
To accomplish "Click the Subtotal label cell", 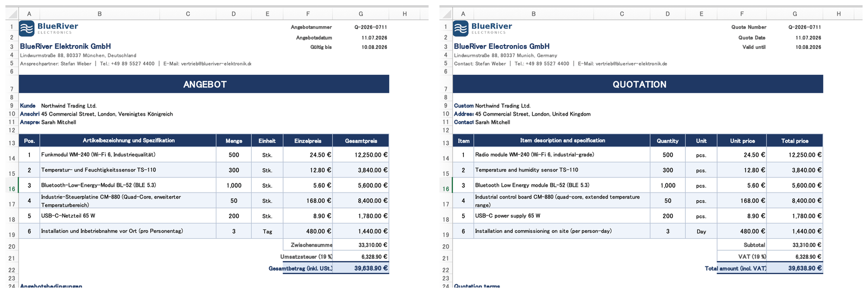I will [742, 245].
